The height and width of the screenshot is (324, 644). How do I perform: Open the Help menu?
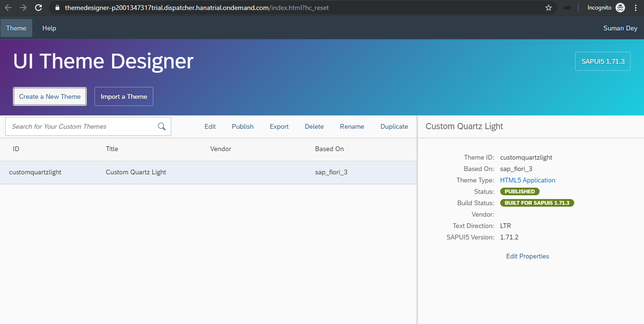coord(49,28)
